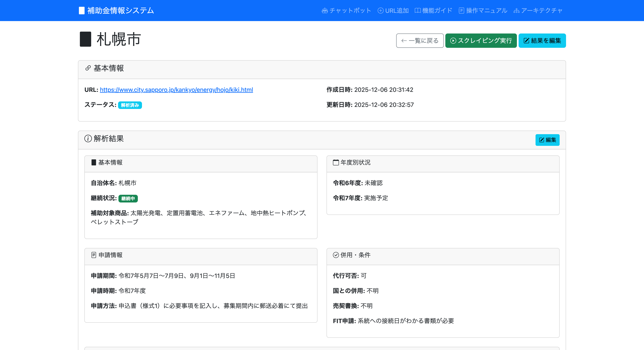Click the link icon in 基本情報 header
Image resolution: width=644 pixels, height=350 pixels.
(88, 68)
